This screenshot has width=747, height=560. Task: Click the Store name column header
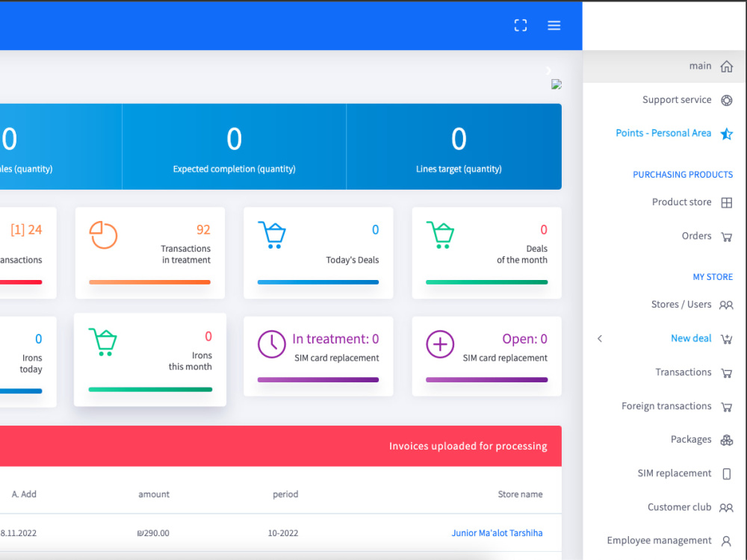click(x=520, y=494)
